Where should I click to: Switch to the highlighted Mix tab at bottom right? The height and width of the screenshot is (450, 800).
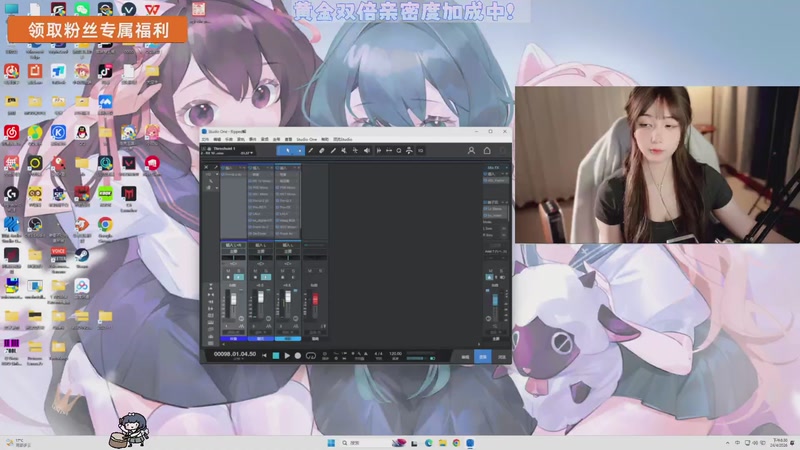[483, 357]
